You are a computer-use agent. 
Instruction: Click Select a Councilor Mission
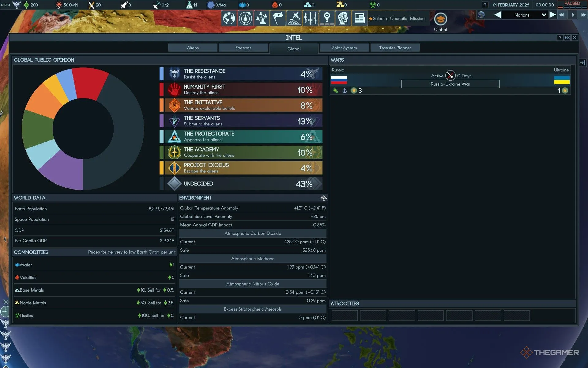pyautogui.click(x=398, y=18)
